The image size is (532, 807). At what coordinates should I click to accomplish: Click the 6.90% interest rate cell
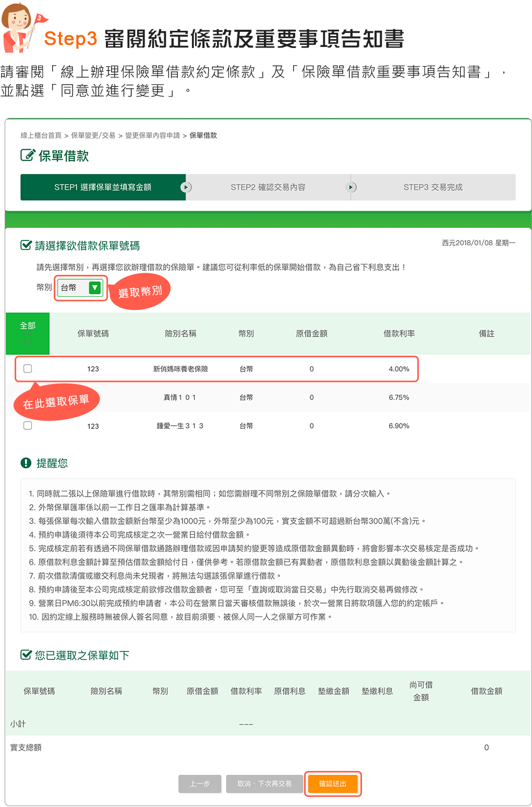pos(399,426)
